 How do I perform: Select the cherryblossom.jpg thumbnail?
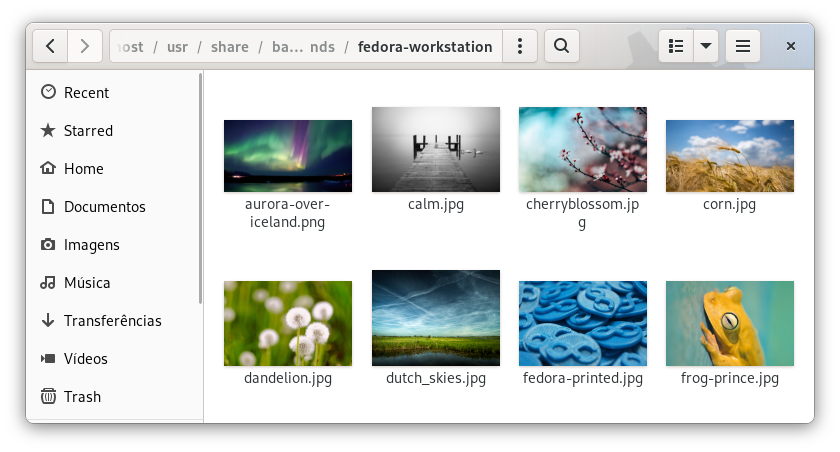[583, 149]
